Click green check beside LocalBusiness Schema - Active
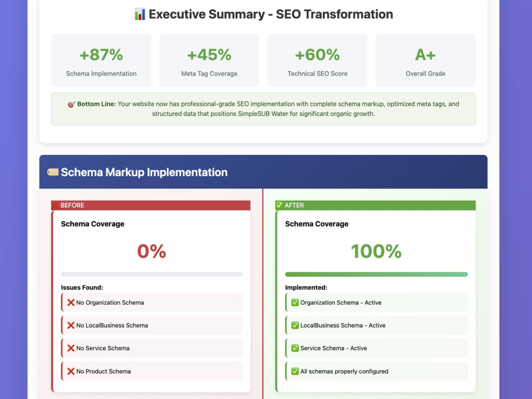Image resolution: width=532 pixels, height=399 pixels. tap(295, 326)
